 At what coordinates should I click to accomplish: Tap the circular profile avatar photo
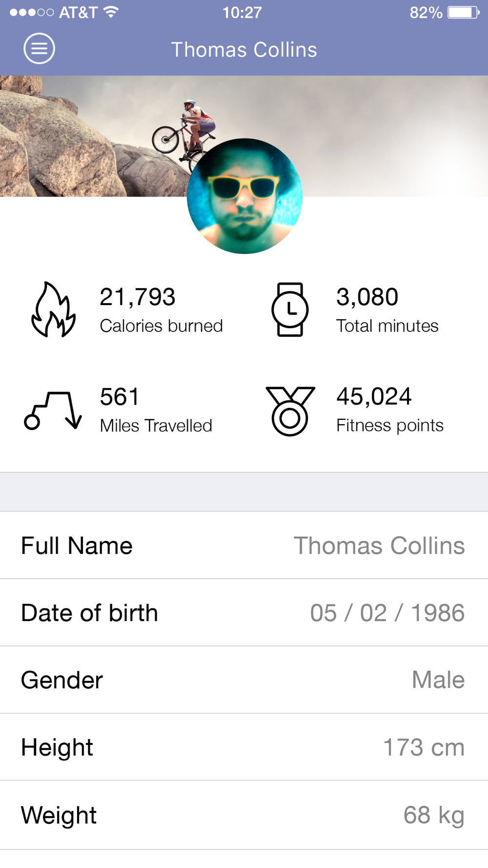click(244, 196)
